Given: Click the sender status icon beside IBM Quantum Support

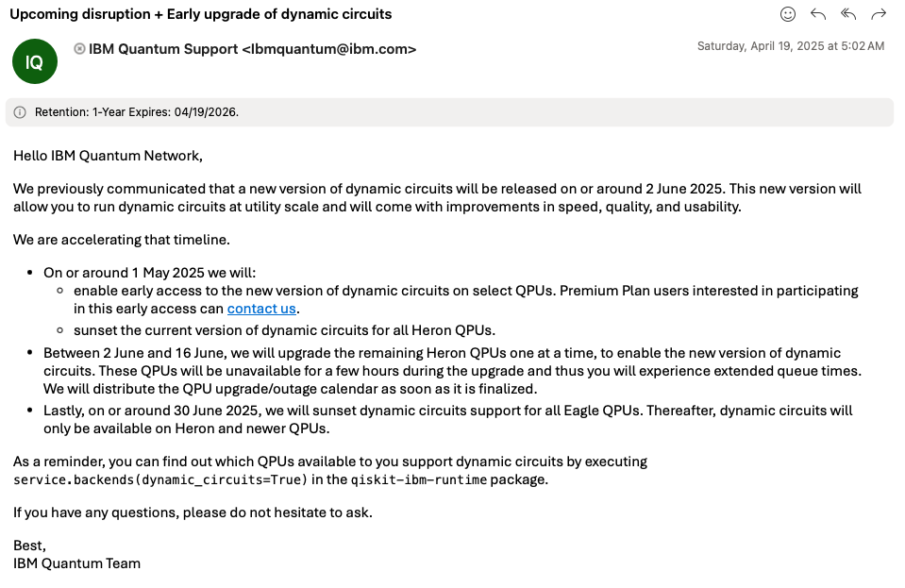Looking at the screenshot, I should click(79, 49).
